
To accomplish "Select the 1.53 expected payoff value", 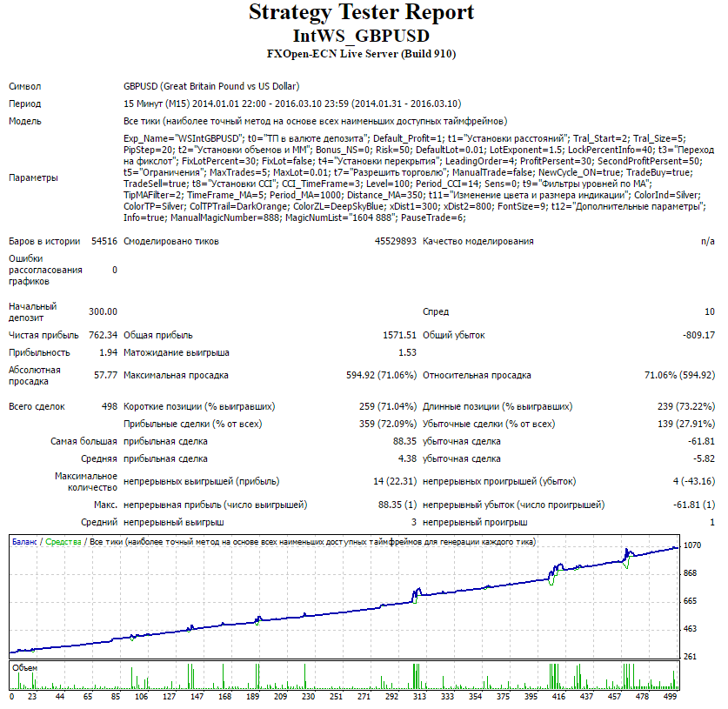I will click(x=407, y=353).
